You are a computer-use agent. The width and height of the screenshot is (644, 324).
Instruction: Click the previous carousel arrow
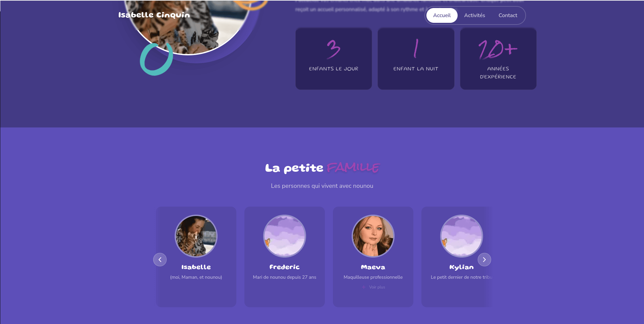tap(160, 260)
